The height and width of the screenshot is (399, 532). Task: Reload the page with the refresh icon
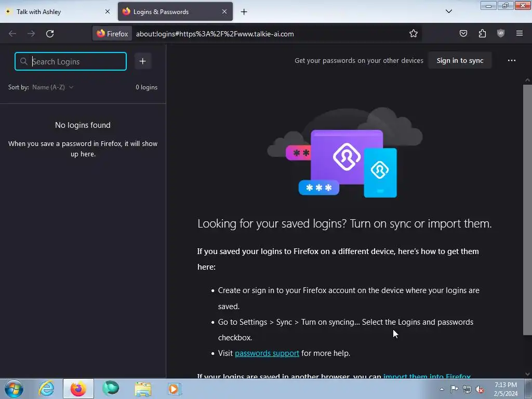(x=50, y=34)
